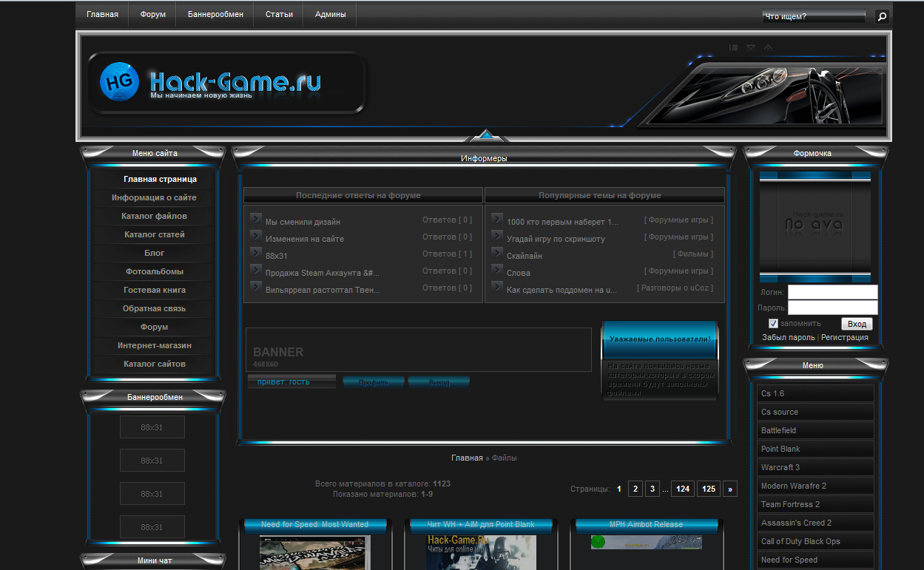The height and width of the screenshot is (570, 924).
Task: Toggle the "запомнить" checkbox
Action: pos(773,323)
